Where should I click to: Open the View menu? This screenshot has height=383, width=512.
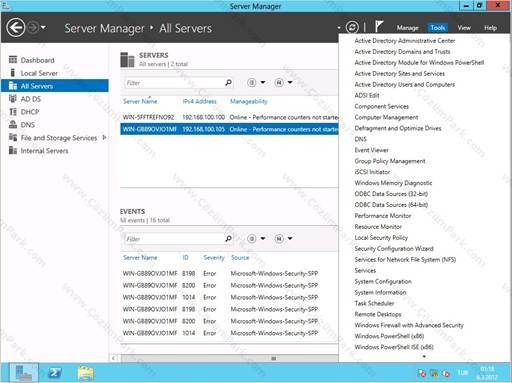click(x=464, y=28)
